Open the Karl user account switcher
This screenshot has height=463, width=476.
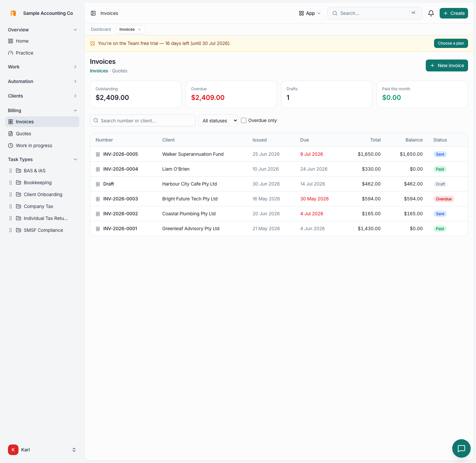(42, 450)
